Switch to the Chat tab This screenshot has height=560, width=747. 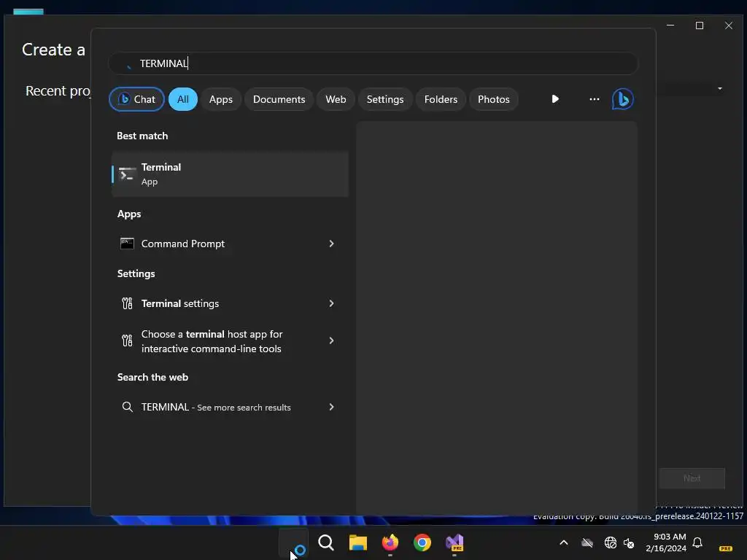point(136,99)
